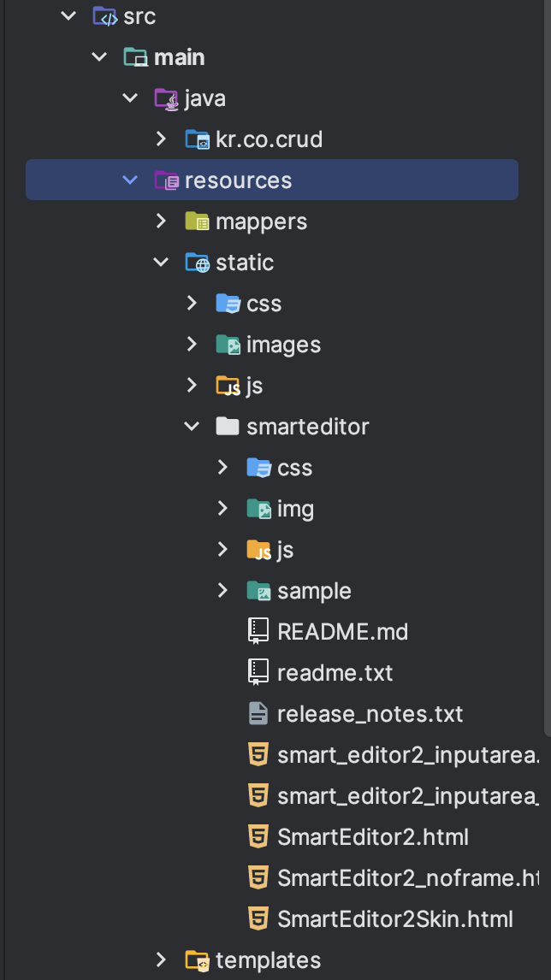Select the images folder label
This screenshot has width=551, height=980.
point(283,345)
